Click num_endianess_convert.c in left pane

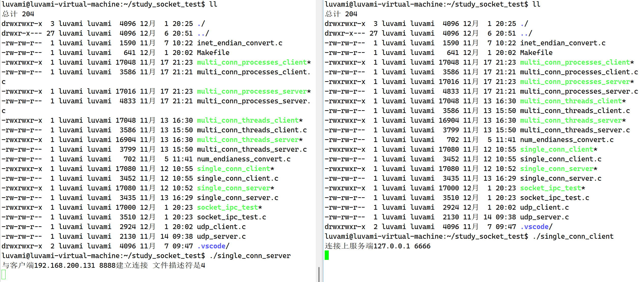coord(244,159)
